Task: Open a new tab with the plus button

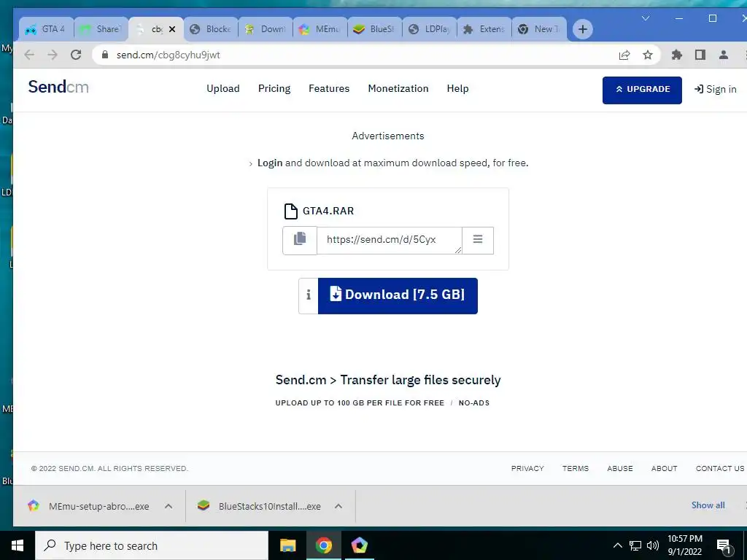Action: click(x=582, y=29)
